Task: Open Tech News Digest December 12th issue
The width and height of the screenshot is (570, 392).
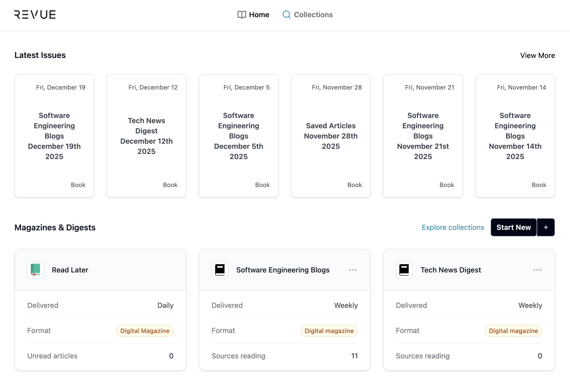Action: click(146, 136)
